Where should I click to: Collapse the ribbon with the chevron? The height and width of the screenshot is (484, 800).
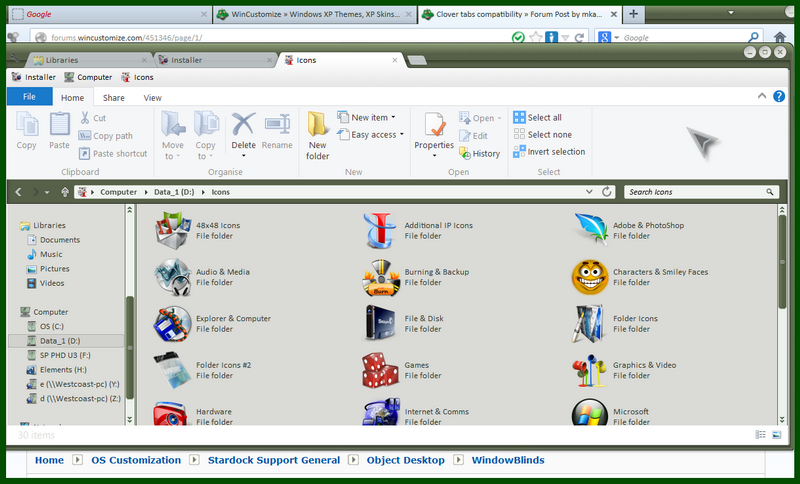[762, 96]
